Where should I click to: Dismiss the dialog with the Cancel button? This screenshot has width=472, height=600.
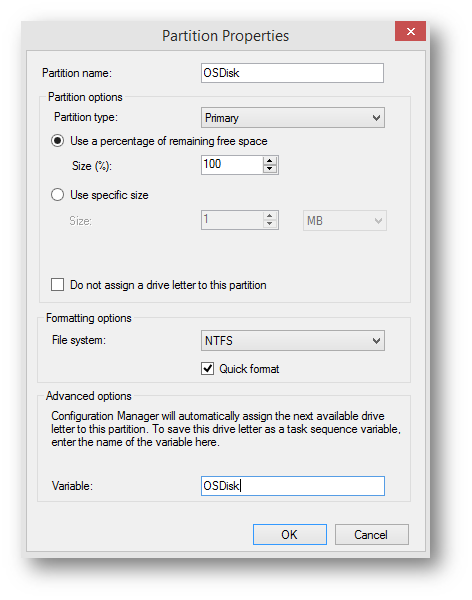click(x=372, y=535)
